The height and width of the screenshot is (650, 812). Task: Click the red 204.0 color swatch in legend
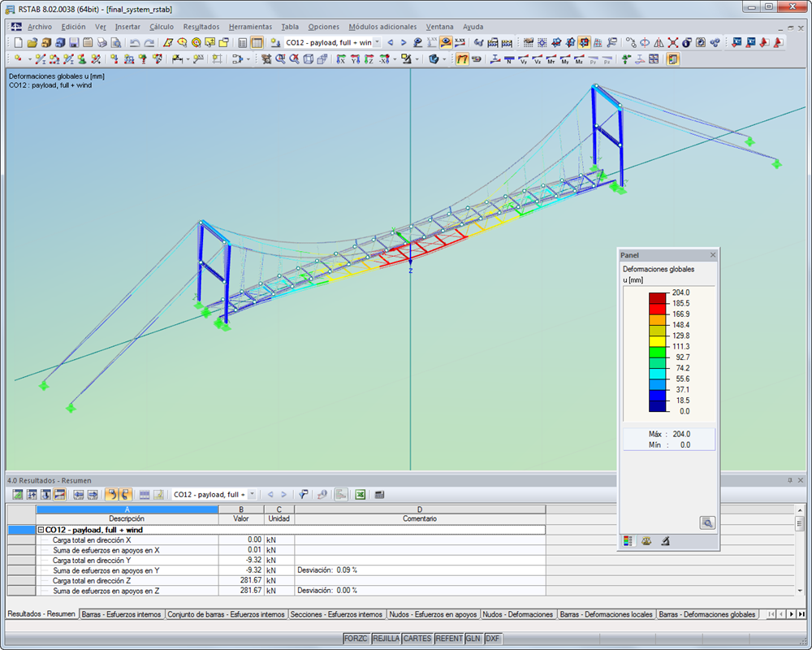click(x=657, y=298)
